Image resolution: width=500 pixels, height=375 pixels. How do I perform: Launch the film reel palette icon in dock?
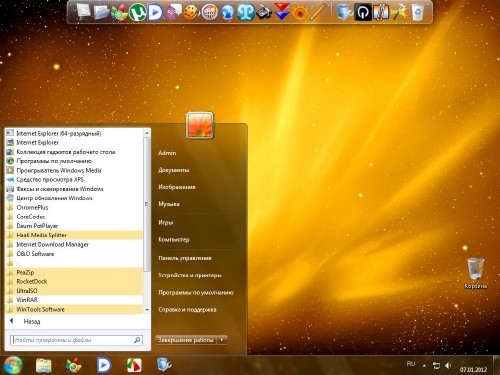[191, 13]
